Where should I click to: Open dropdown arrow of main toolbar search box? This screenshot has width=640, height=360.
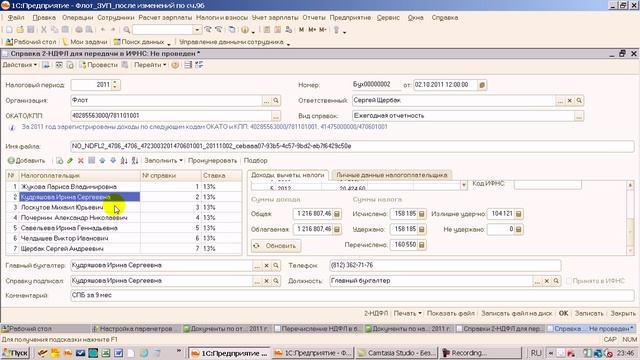197,30
